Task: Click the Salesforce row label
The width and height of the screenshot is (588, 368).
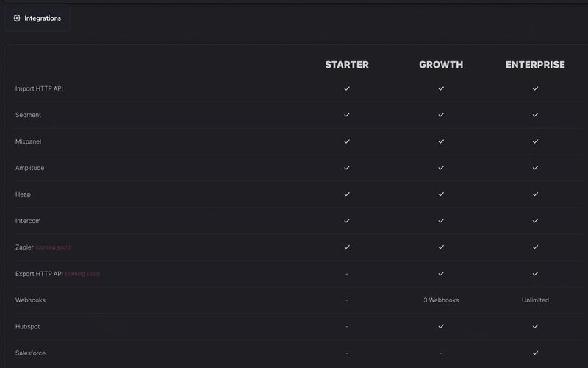Action: [x=30, y=353]
